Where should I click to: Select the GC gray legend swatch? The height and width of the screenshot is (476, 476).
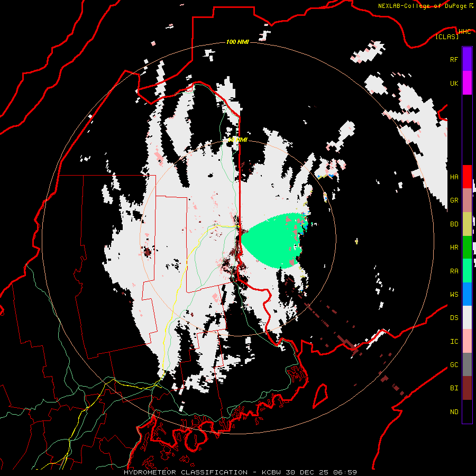(x=467, y=364)
